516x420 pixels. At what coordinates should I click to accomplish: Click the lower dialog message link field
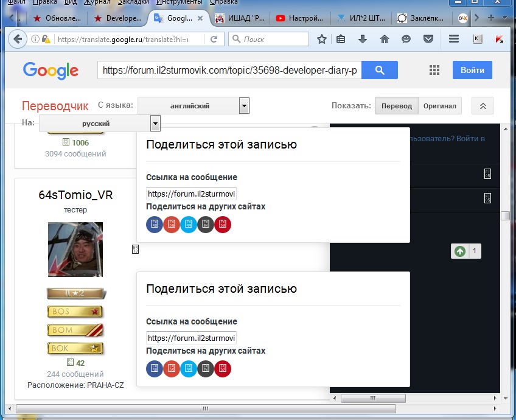[x=191, y=338]
